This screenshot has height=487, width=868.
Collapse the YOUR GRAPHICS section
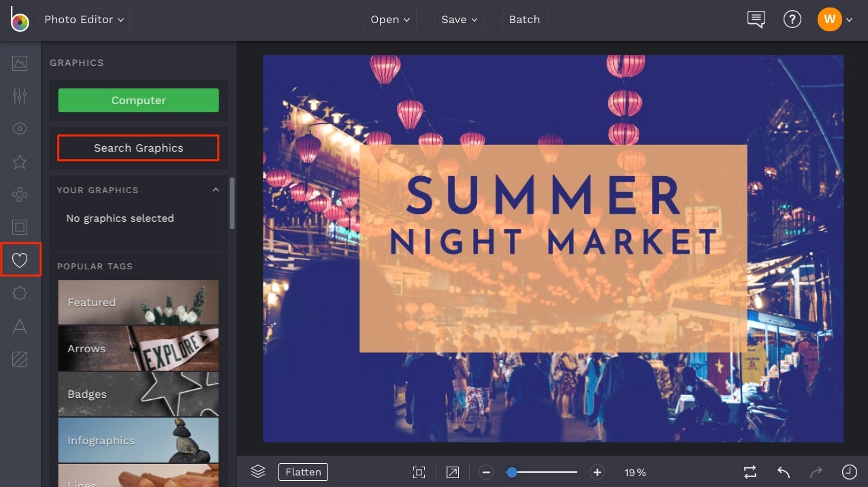click(215, 189)
